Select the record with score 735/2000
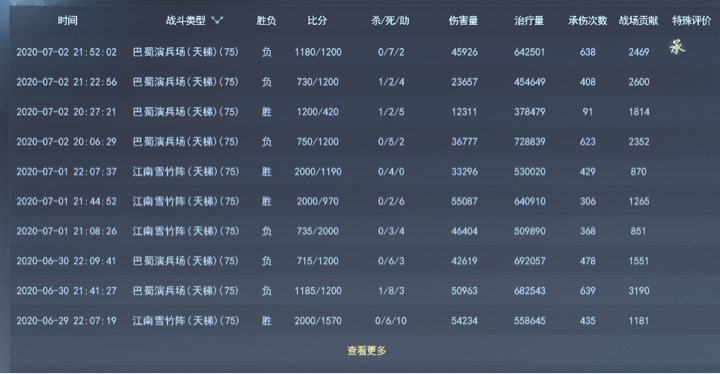 tap(364, 231)
